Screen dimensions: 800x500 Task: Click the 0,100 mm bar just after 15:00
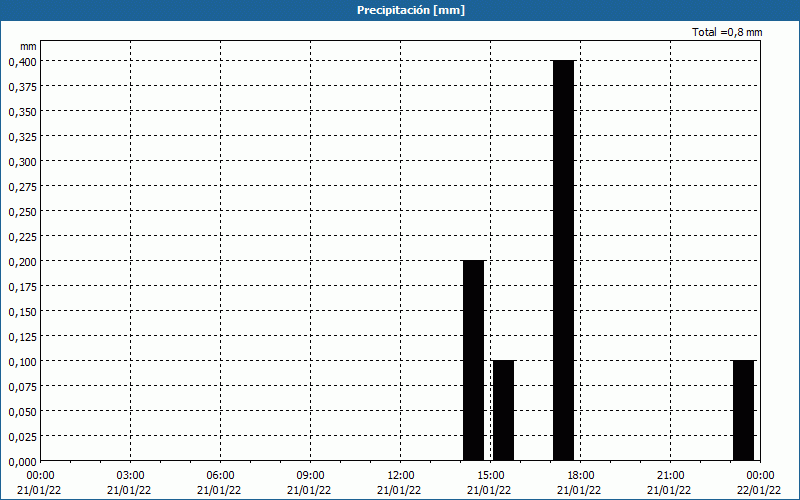coord(503,411)
